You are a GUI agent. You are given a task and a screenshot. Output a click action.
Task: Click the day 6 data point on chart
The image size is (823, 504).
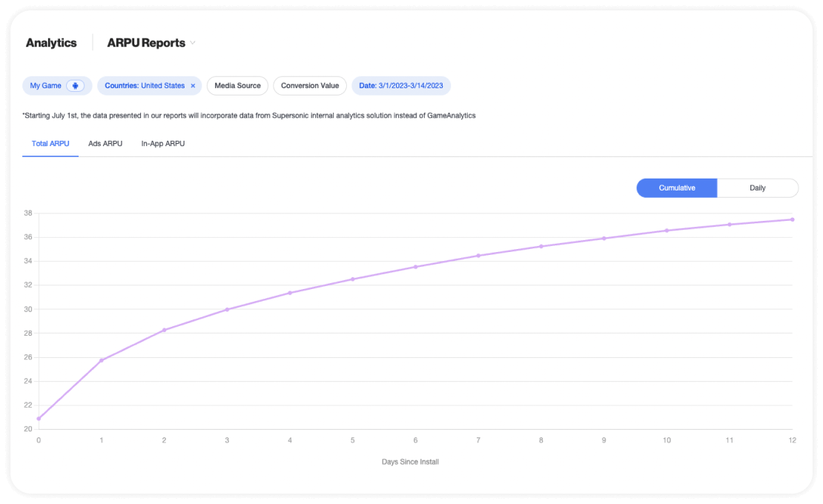415,267
